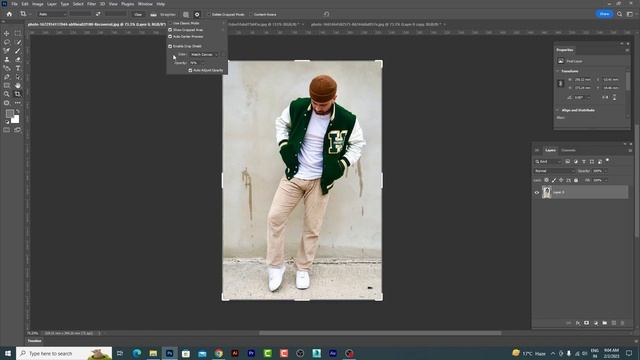
Task: Switch to the second document tab
Action: 263,24
